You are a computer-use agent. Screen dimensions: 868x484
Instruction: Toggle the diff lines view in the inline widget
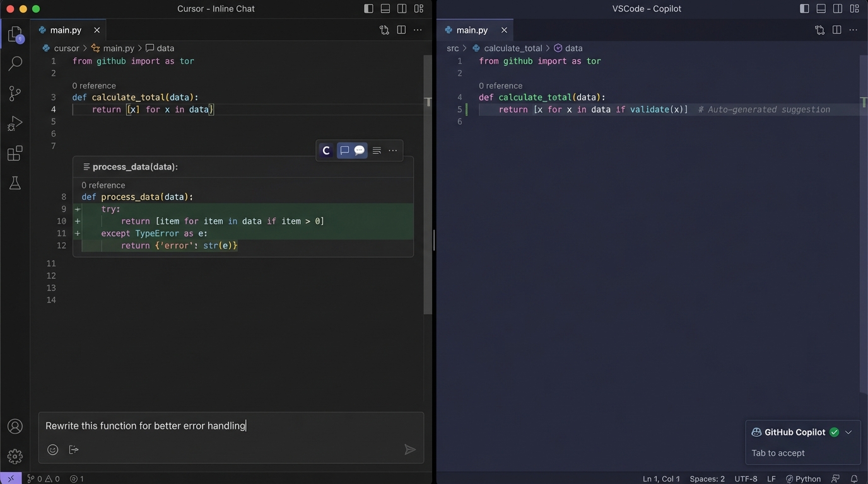point(377,150)
